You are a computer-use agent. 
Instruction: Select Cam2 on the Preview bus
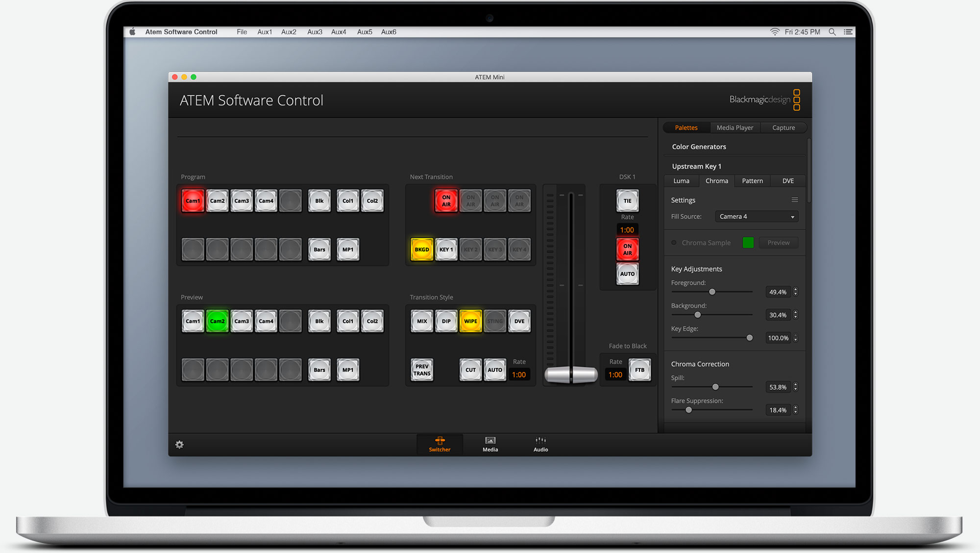pyautogui.click(x=217, y=321)
